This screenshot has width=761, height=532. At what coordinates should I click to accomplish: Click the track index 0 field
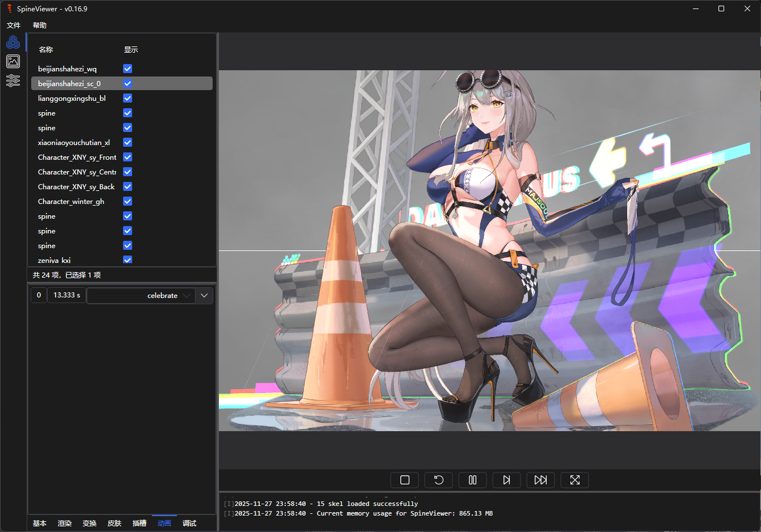[39, 295]
